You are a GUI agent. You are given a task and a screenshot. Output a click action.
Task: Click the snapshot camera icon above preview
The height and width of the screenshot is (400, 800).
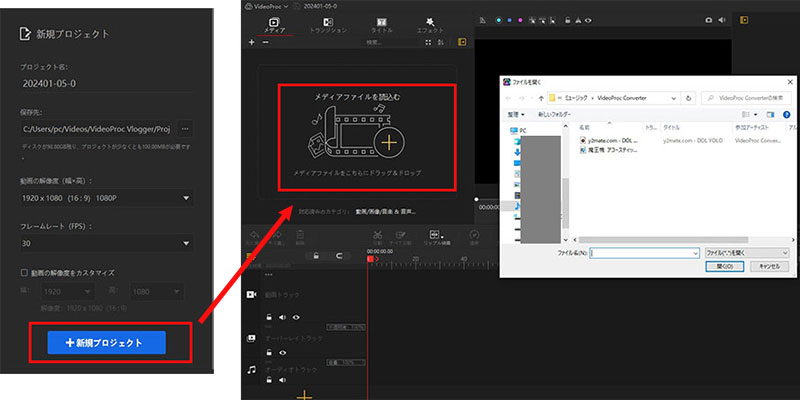click(709, 19)
